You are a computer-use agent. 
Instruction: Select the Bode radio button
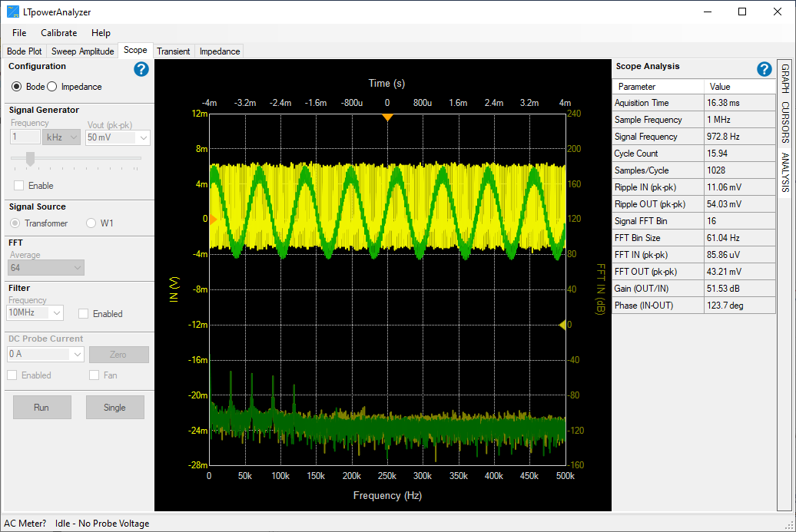click(x=17, y=87)
